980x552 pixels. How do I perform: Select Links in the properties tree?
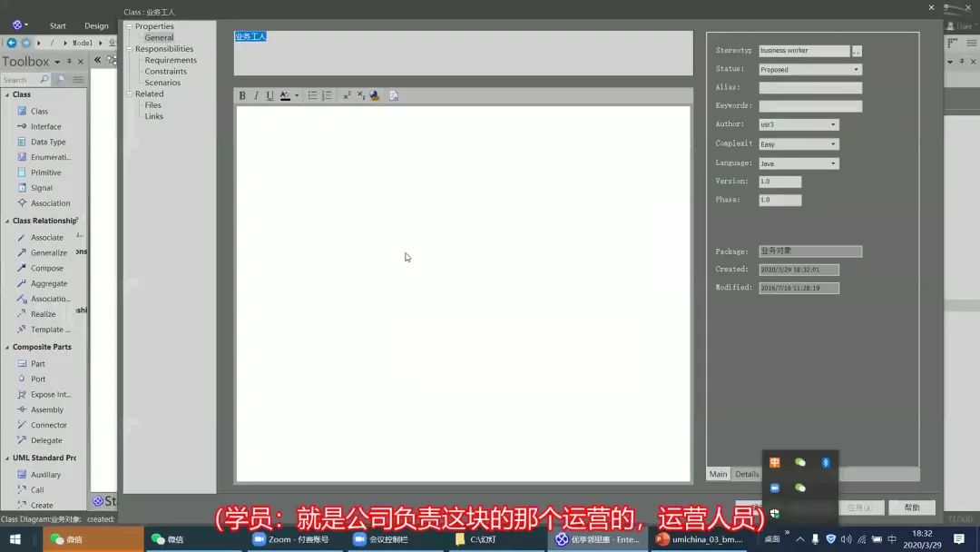(153, 116)
